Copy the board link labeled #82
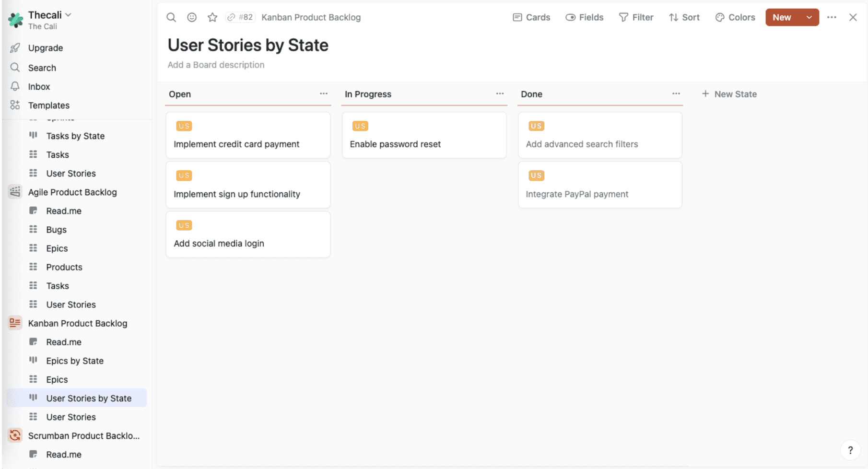Screen dimensions: 868x469 click(x=240, y=17)
